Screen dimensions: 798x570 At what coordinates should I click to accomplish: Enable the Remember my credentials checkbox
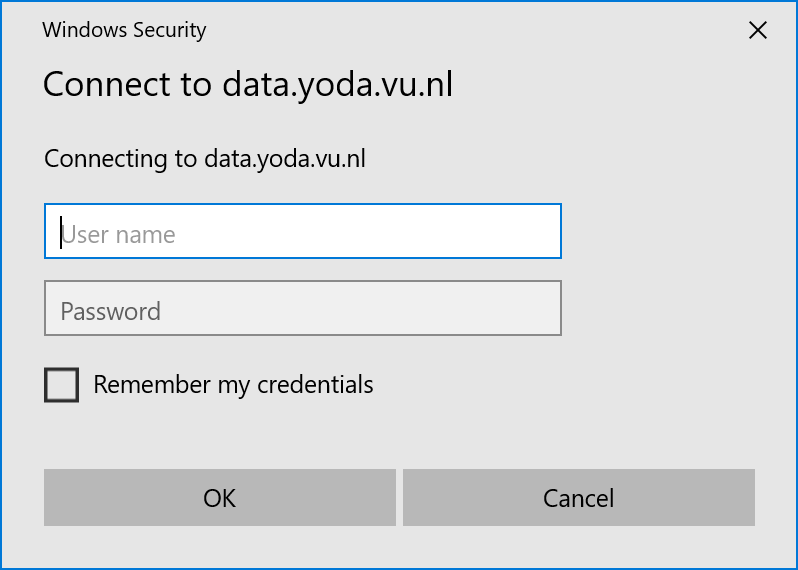point(61,385)
